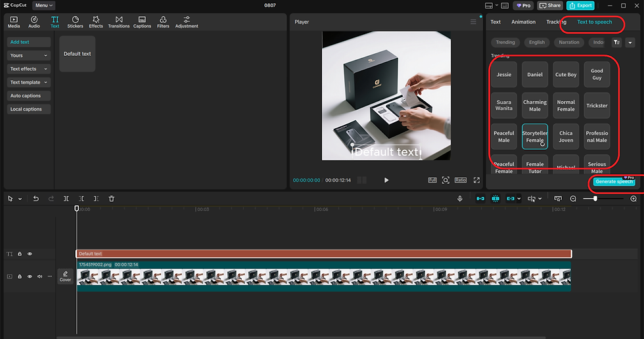Image resolution: width=644 pixels, height=339 pixels.
Task: Lock the video track
Action: (19, 277)
